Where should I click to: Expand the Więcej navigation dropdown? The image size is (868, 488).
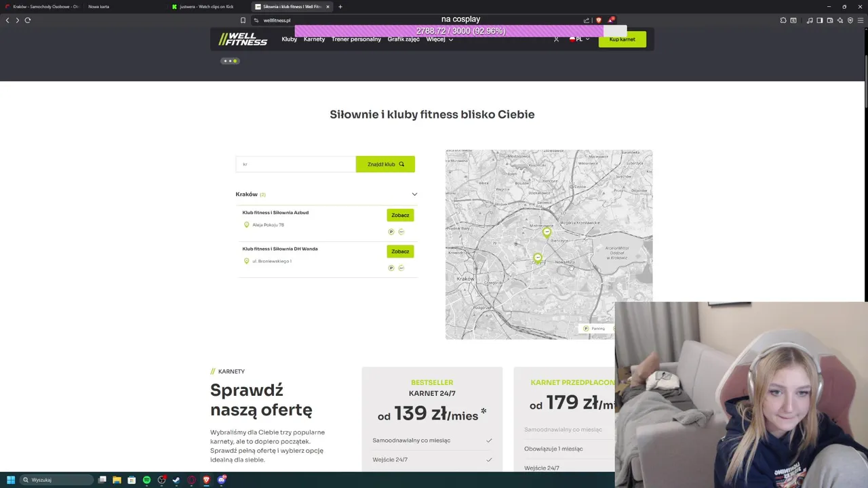click(439, 39)
